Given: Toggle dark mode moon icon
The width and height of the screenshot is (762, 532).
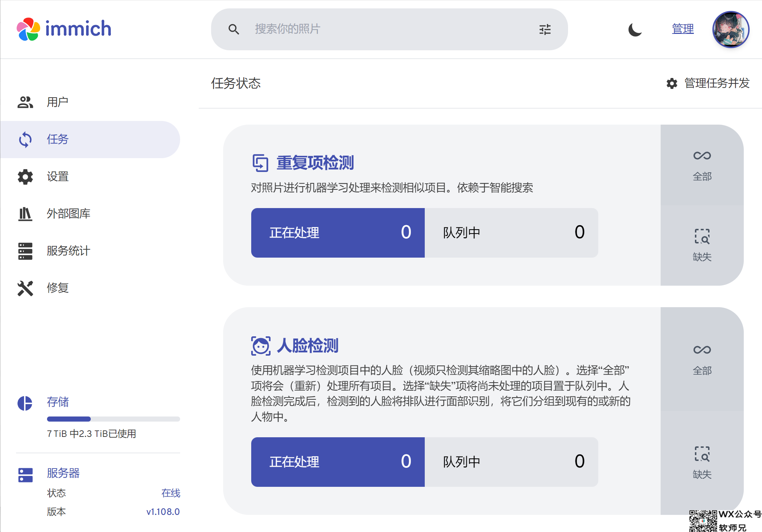Looking at the screenshot, I should click(635, 29).
